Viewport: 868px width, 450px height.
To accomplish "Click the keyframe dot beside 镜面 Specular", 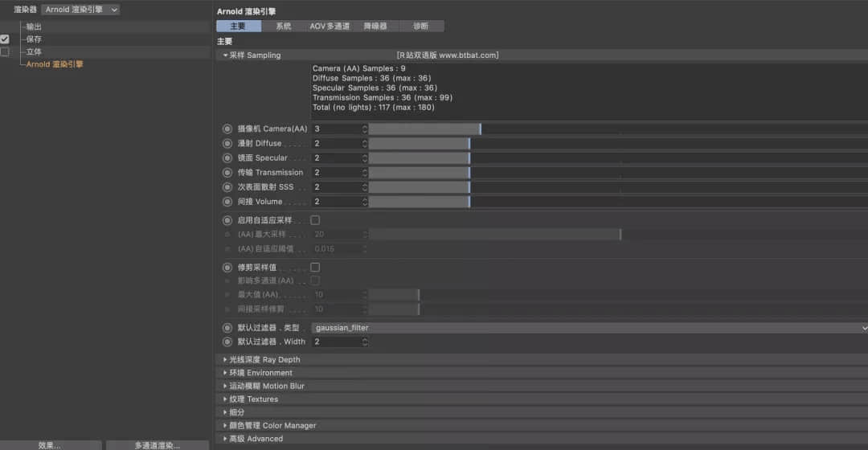I will click(x=227, y=157).
